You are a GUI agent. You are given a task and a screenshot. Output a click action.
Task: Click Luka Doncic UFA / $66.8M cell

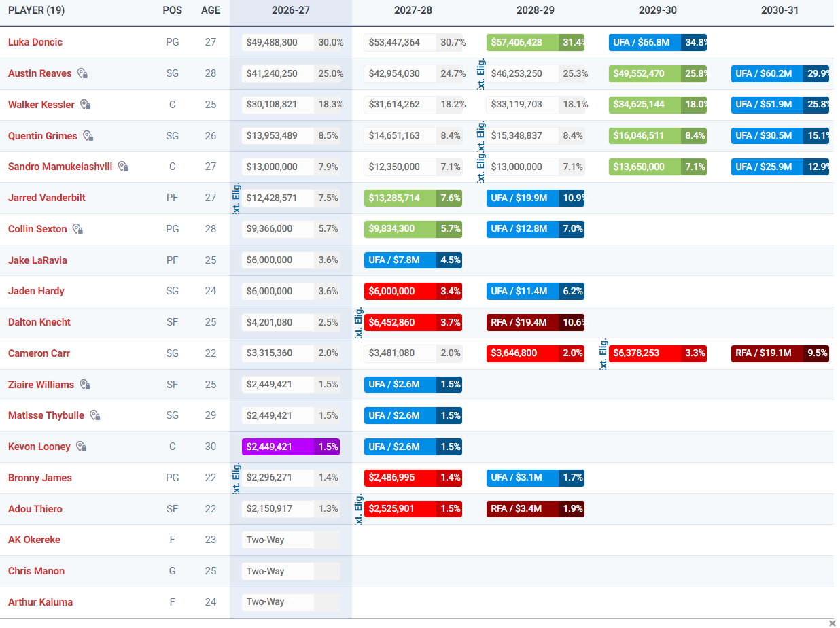(658, 42)
